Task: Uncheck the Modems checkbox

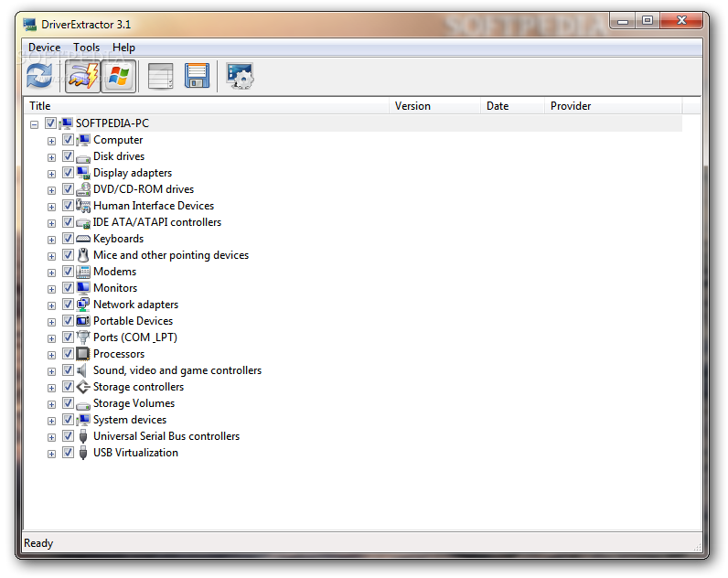Action: [x=68, y=271]
